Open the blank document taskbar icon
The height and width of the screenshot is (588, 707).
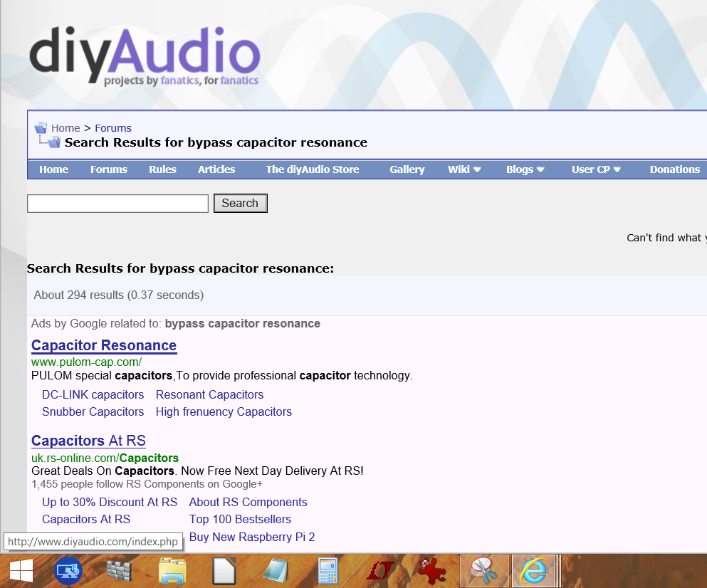pyautogui.click(x=224, y=571)
